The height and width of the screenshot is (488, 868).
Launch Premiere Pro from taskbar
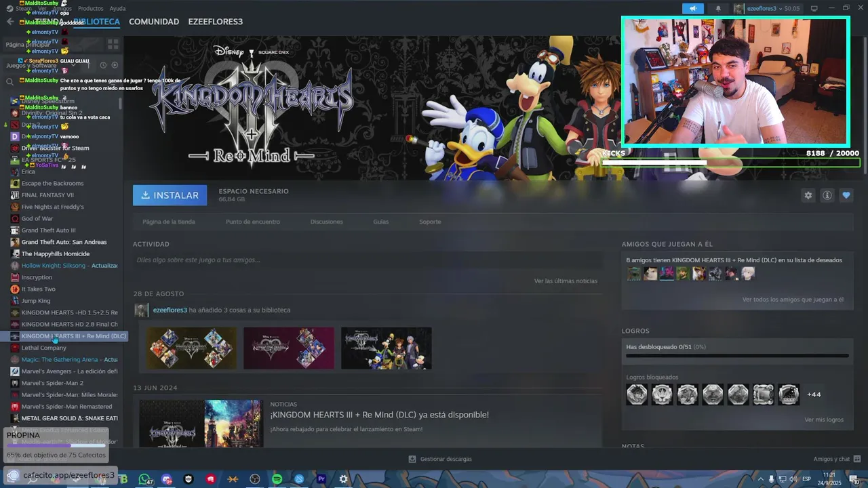pos(321,479)
